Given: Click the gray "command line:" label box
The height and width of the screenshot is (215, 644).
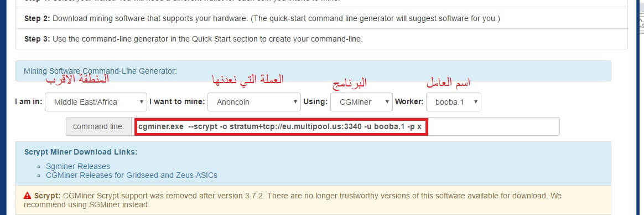Looking at the screenshot, I should coord(98,126).
